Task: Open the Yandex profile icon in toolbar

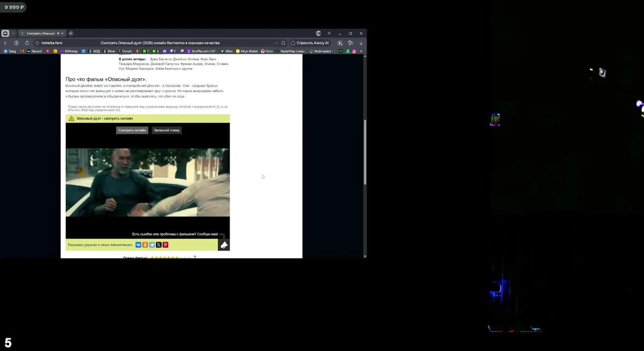Action: click(16, 43)
